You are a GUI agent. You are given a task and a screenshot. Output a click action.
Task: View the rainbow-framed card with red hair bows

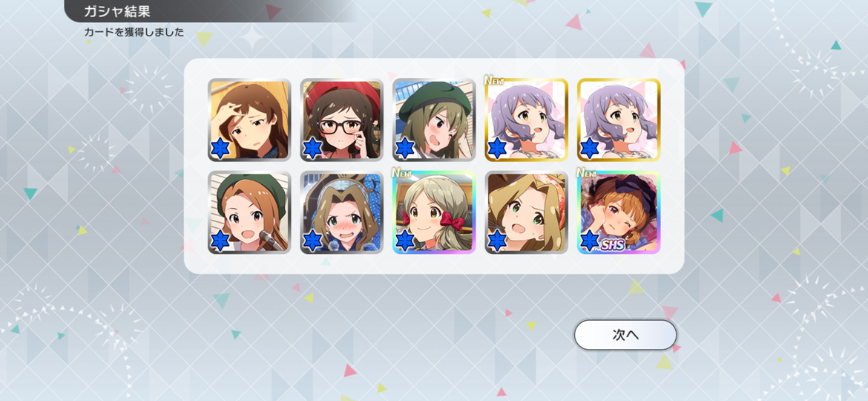[x=434, y=212]
